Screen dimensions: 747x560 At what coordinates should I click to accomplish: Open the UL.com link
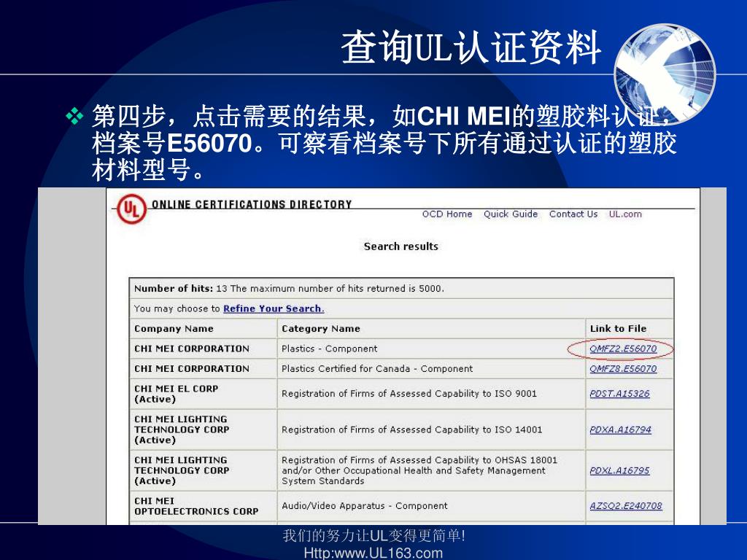625,214
